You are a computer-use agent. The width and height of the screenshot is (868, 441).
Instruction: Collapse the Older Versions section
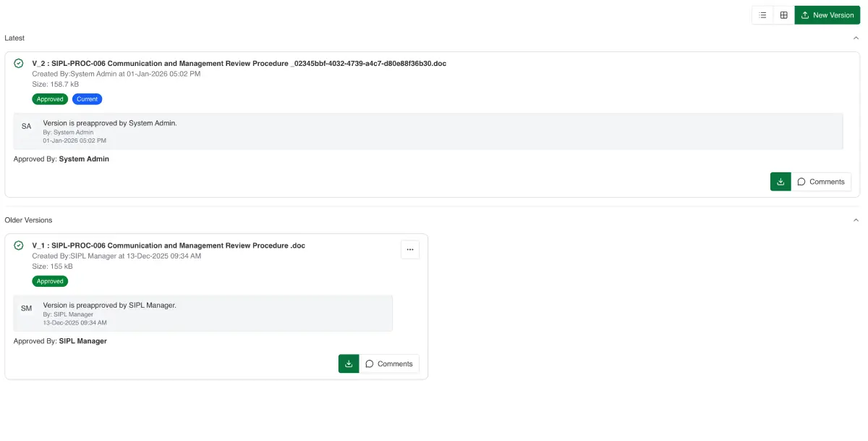856,219
